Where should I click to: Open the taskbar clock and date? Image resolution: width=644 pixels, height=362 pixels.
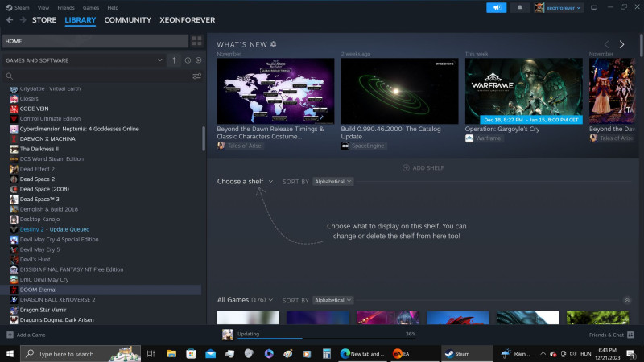pos(608,353)
